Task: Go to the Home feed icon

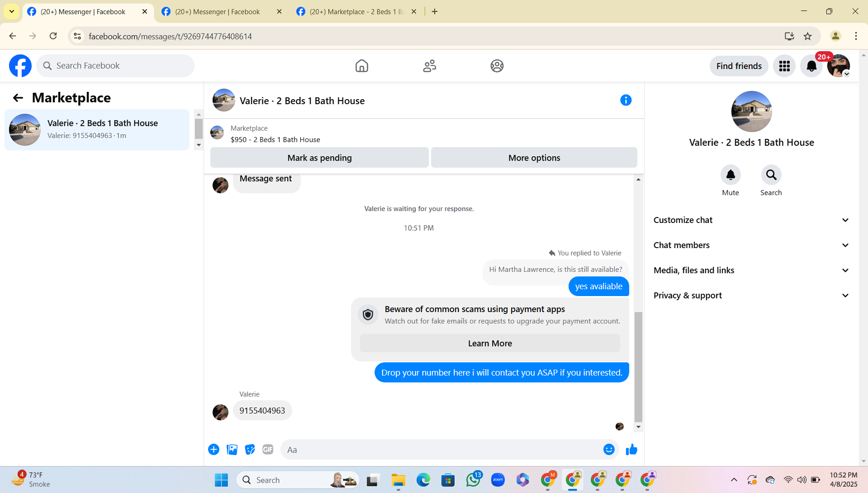Action: coord(362,66)
